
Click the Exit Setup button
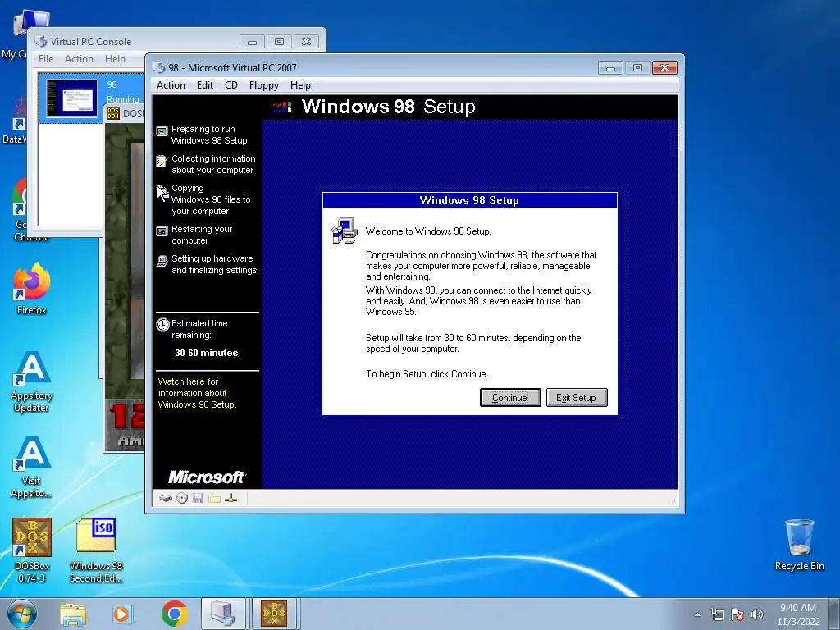point(577,398)
